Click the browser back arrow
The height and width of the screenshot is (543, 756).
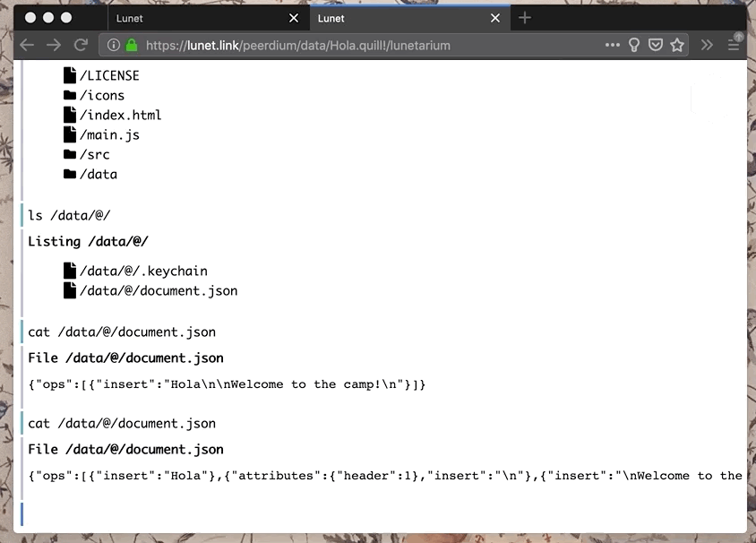pyautogui.click(x=27, y=45)
